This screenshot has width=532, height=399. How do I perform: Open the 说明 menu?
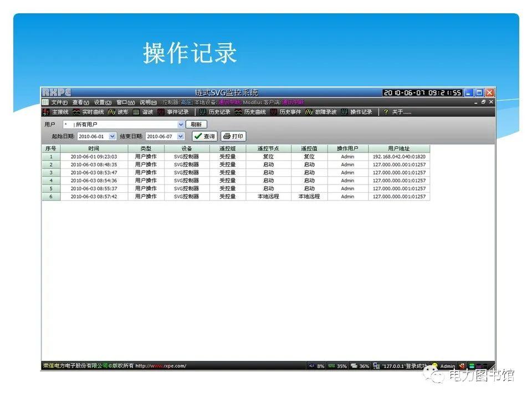148,102
